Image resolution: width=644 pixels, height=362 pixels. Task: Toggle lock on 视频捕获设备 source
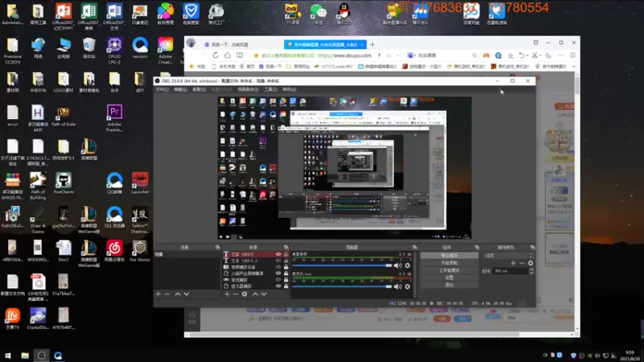pos(287,267)
